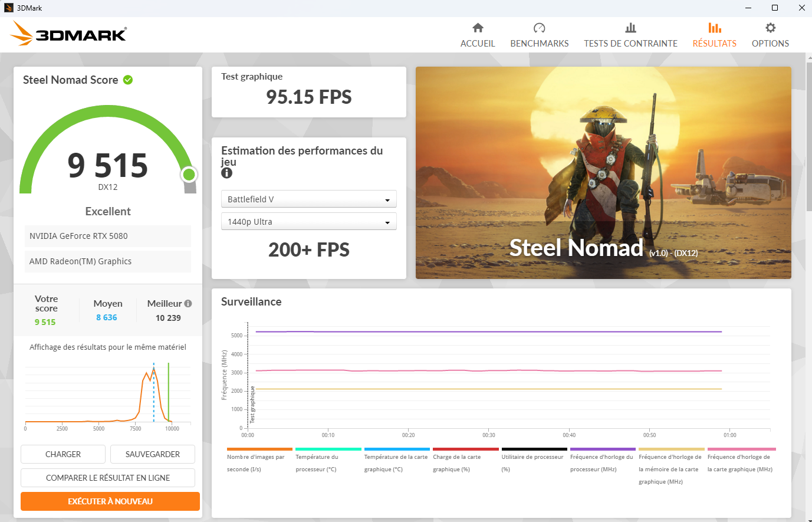812x522 pixels.
Task: Click the Tests de contrainte chart icon
Action: click(x=630, y=28)
